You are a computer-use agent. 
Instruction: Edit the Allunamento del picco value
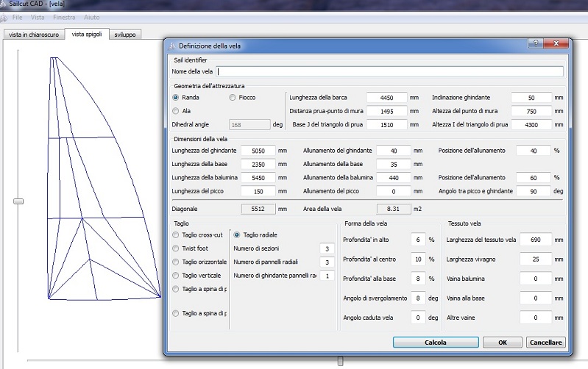click(394, 191)
